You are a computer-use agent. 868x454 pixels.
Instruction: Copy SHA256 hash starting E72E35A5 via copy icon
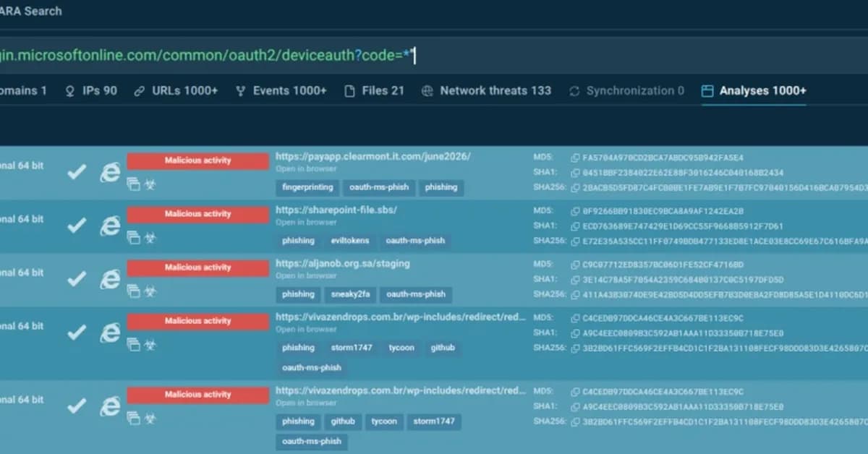(x=575, y=241)
